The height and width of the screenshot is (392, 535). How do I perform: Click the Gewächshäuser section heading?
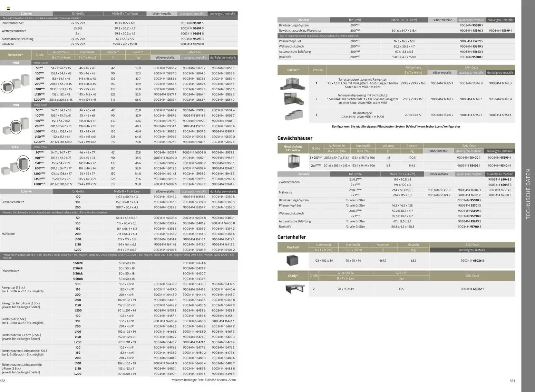pyautogui.click(x=295, y=138)
